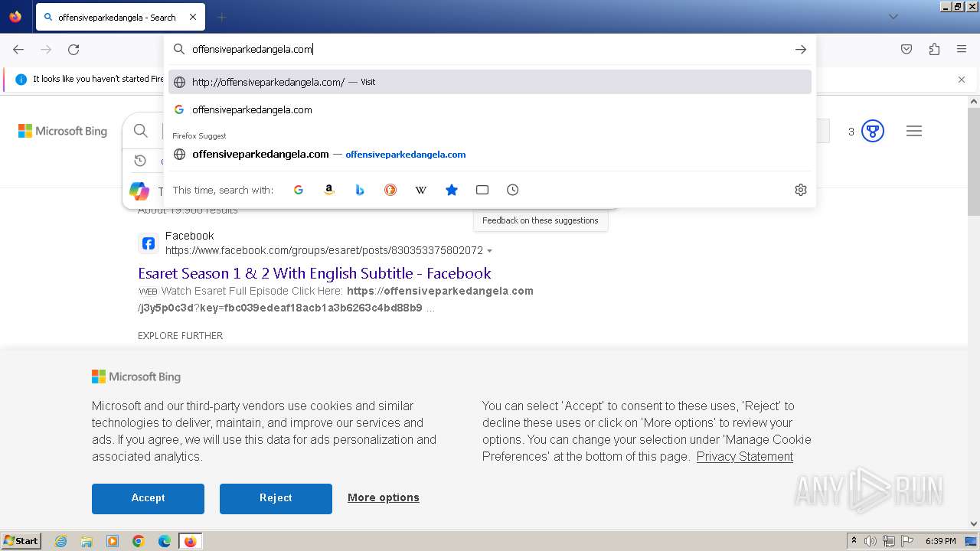Launch Chrome from taskbar

click(139, 541)
